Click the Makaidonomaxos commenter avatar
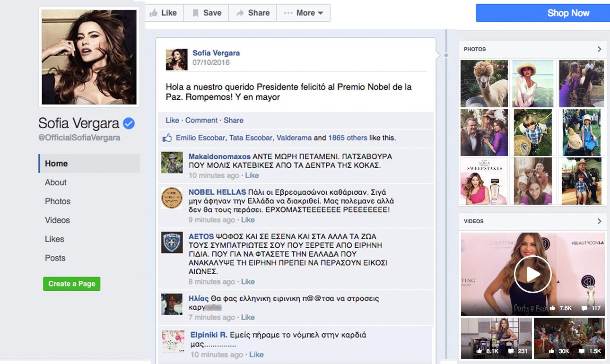Viewport: 610px width, 364px height. click(x=172, y=163)
